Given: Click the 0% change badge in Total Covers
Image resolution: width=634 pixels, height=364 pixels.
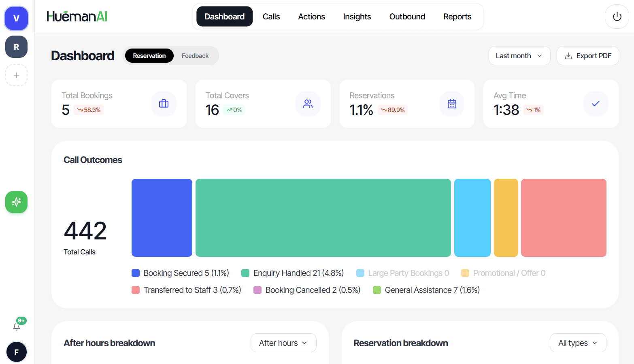Looking at the screenshot, I should (x=234, y=110).
